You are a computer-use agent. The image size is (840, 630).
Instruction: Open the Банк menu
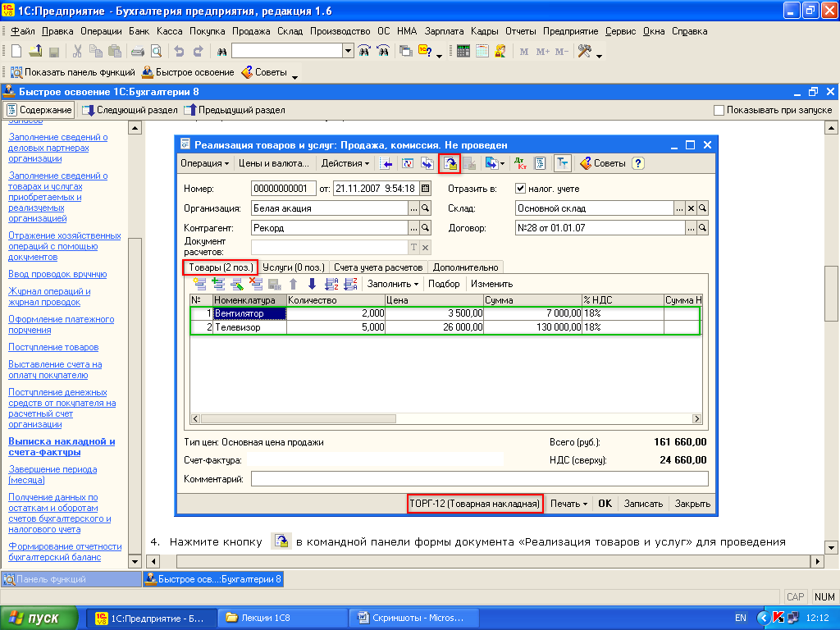click(x=139, y=31)
